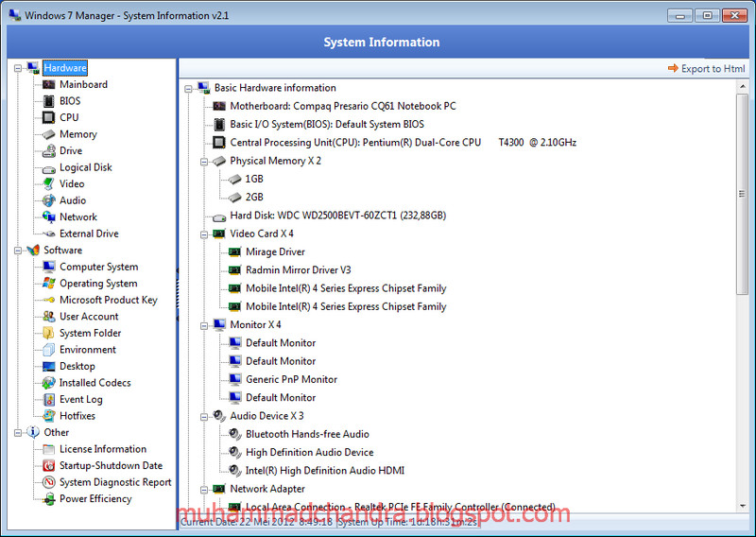The image size is (756, 537).
Task: Click the Desktop icon in sidebar
Action: tap(49, 366)
